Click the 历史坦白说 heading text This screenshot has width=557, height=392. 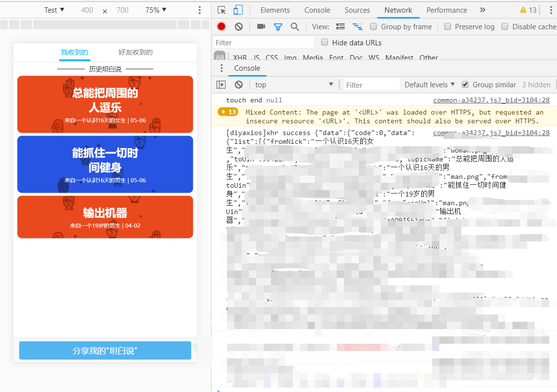point(105,69)
